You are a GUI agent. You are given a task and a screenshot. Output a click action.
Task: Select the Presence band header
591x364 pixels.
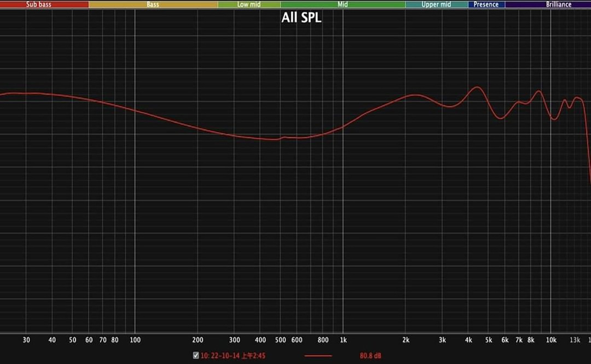point(486,4)
